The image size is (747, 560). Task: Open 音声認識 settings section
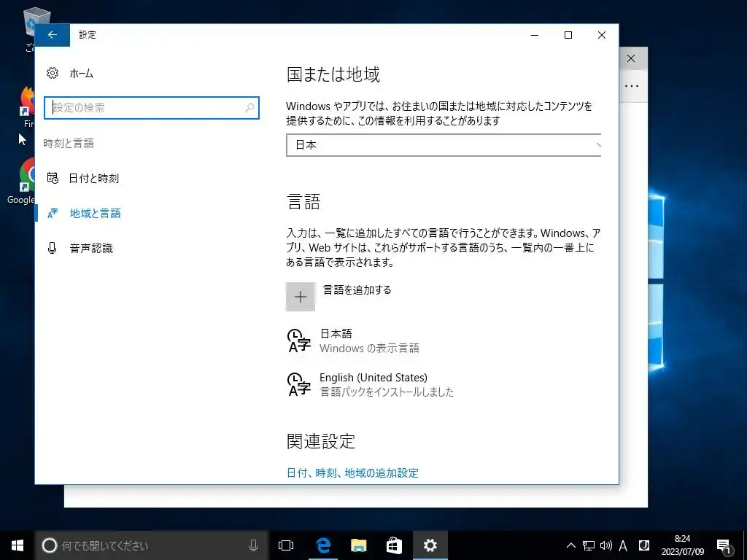click(91, 248)
